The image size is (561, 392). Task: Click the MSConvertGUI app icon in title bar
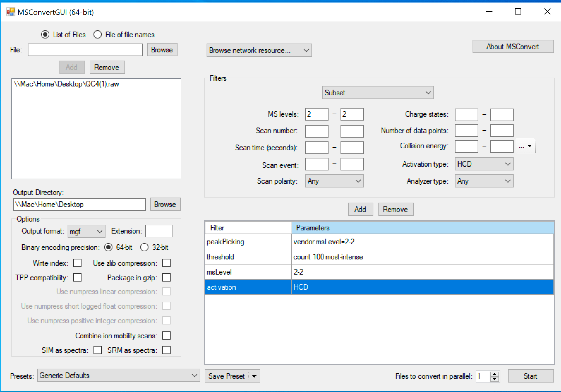(x=11, y=12)
